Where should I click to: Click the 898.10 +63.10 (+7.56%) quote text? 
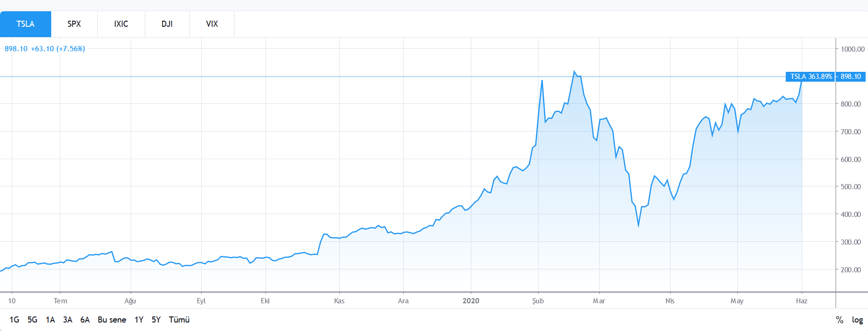point(45,49)
